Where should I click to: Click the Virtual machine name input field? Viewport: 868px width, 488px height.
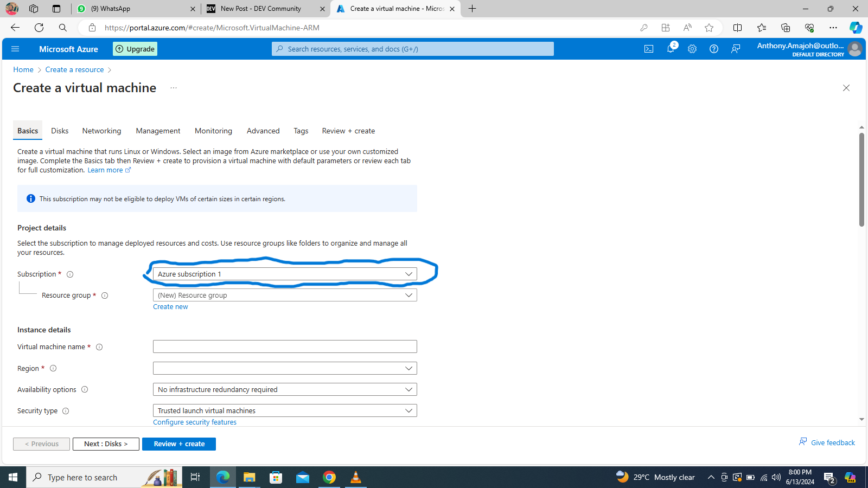pyautogui.click(x=285, y=346)
